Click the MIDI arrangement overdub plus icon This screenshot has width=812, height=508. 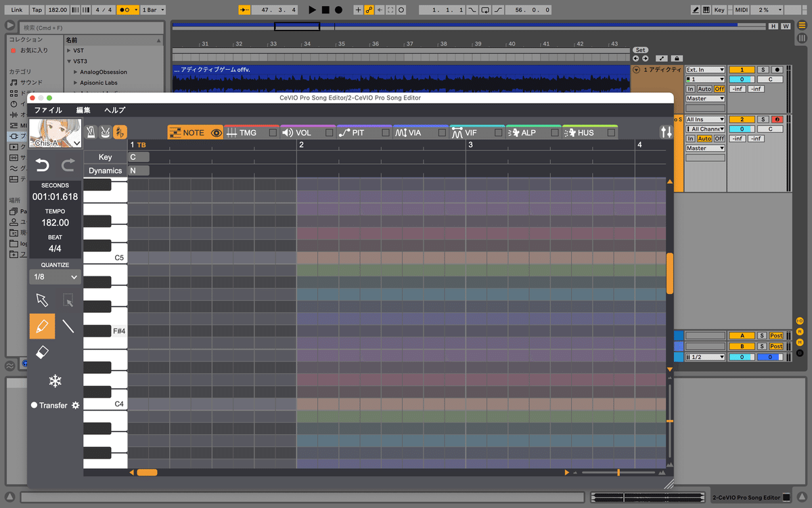(358, 10)
